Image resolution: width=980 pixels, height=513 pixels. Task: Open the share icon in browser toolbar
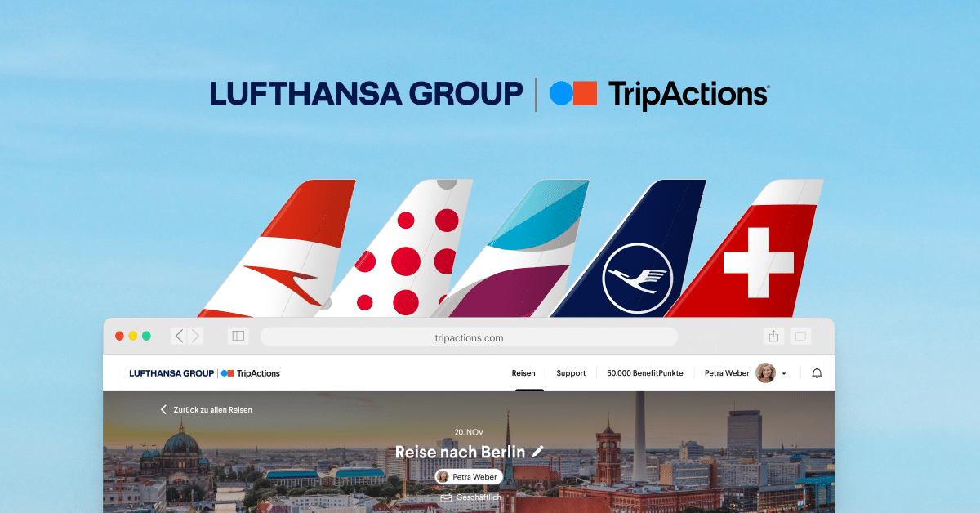773,336
